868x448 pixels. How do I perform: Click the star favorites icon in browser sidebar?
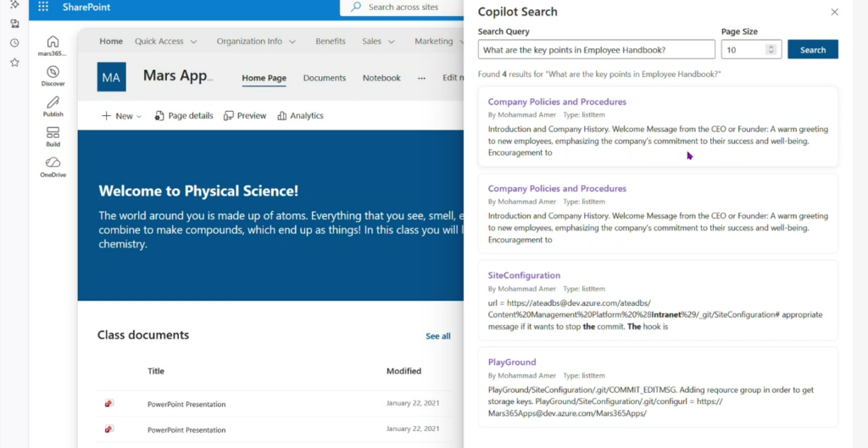pyautogui.click(x=15, y=63)
